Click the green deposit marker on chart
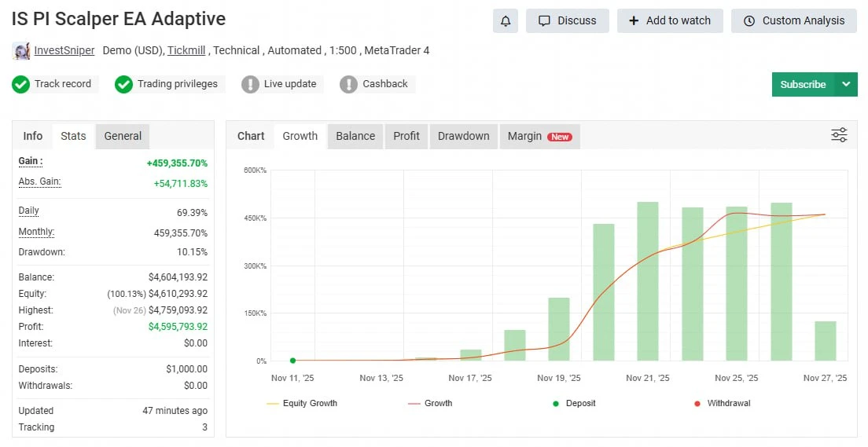Viewport: 868px width, 447px height. (x=292, y=361)
